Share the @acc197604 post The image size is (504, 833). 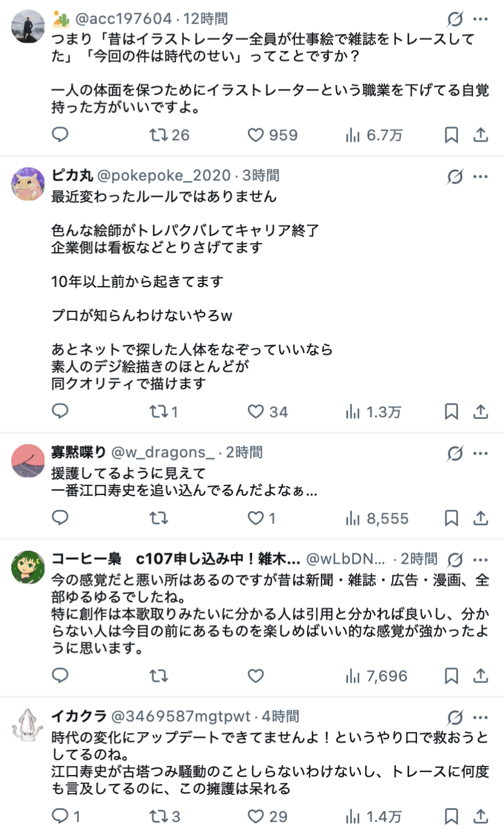coord(480,134)
